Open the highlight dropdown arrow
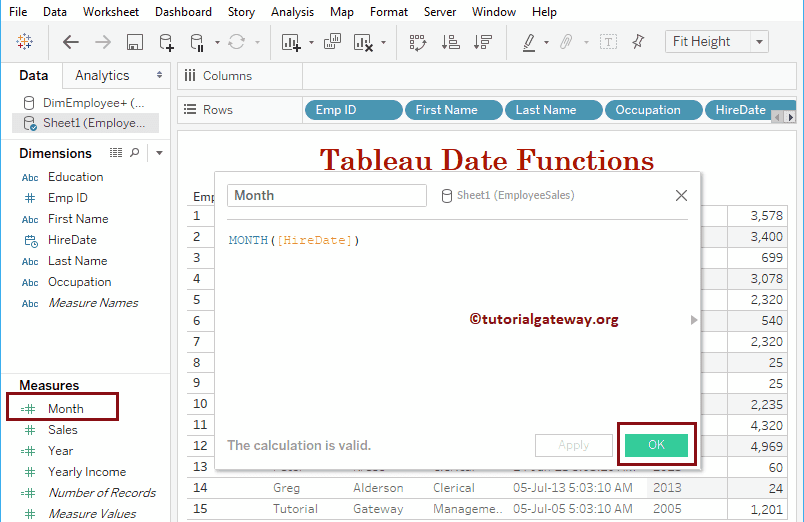This screenshot has height=522, width=804. coord(546,43)
